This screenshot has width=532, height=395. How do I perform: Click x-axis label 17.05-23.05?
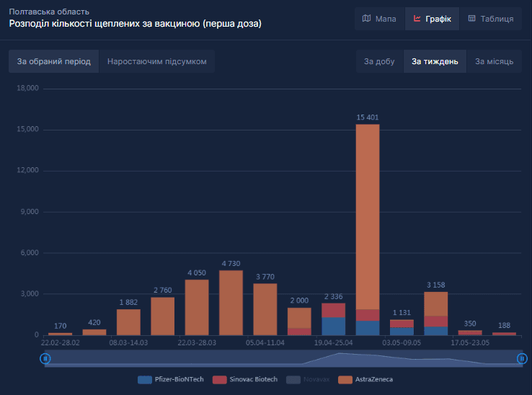coord(470,342)
